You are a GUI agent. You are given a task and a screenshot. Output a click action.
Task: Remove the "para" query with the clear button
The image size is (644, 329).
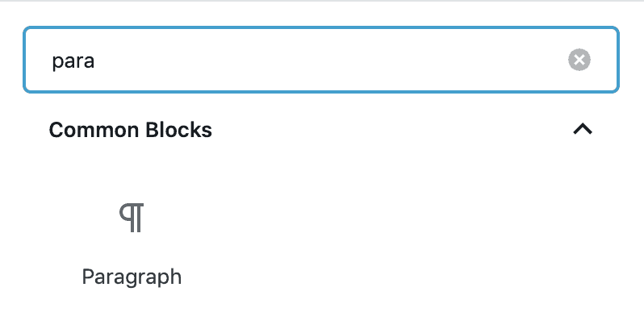579,60
